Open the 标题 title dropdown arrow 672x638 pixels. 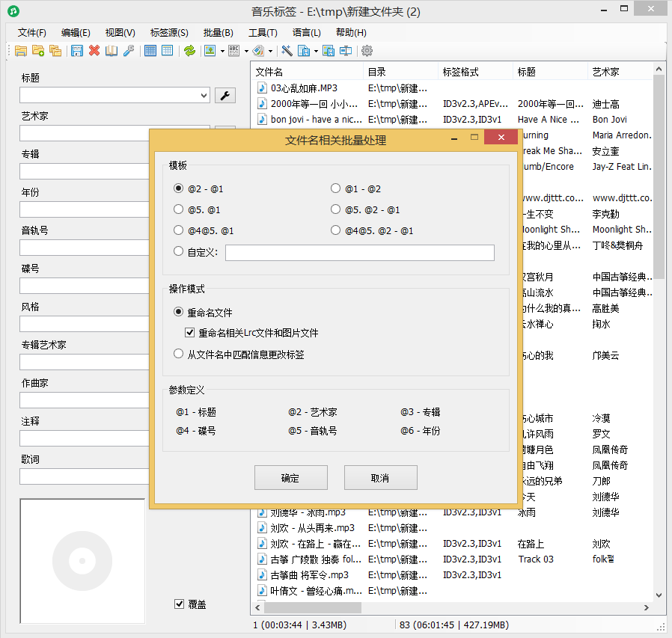tap(202, 95)
